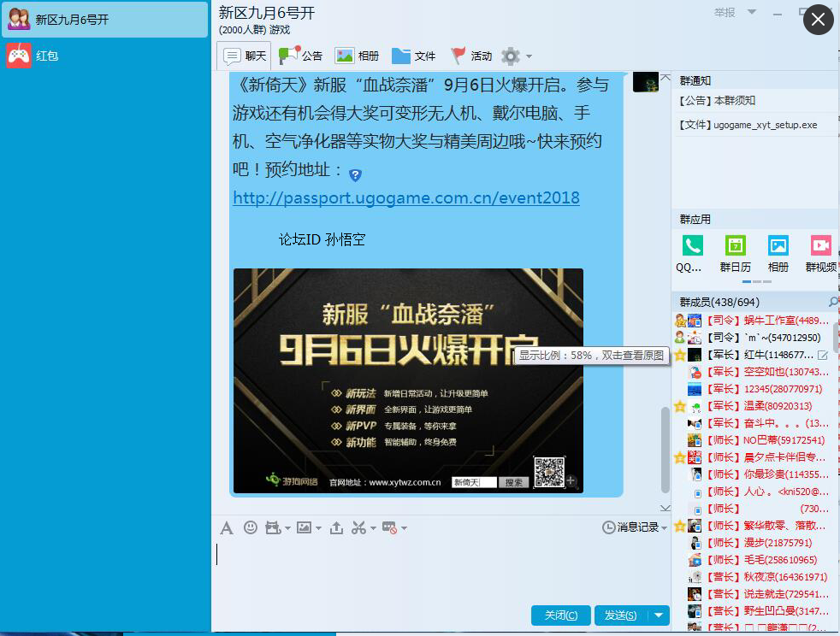The height and width of the screenshot is (636, 840).
Task: Select member 【师长】NO巴蒂(59172541)
Action: pyautogui.click(x=754, y=440)
